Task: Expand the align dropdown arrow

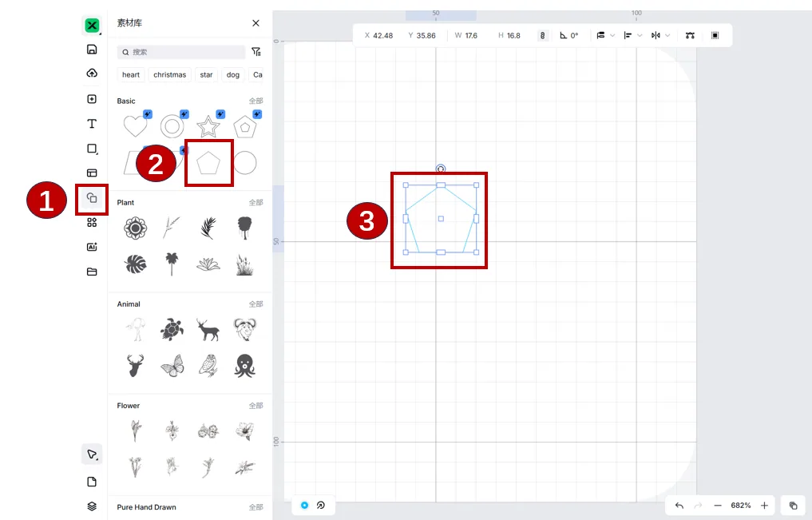Action: click(639, 35)
